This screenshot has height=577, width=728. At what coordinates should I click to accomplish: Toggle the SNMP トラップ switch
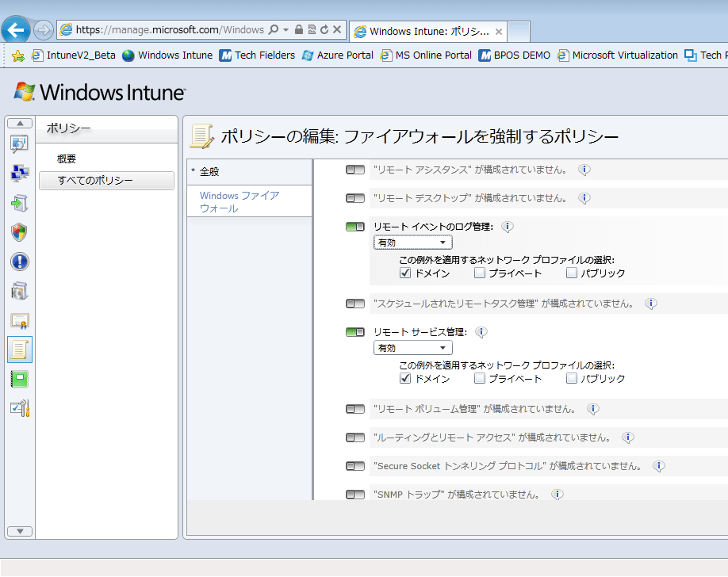(x=355, y=495)
